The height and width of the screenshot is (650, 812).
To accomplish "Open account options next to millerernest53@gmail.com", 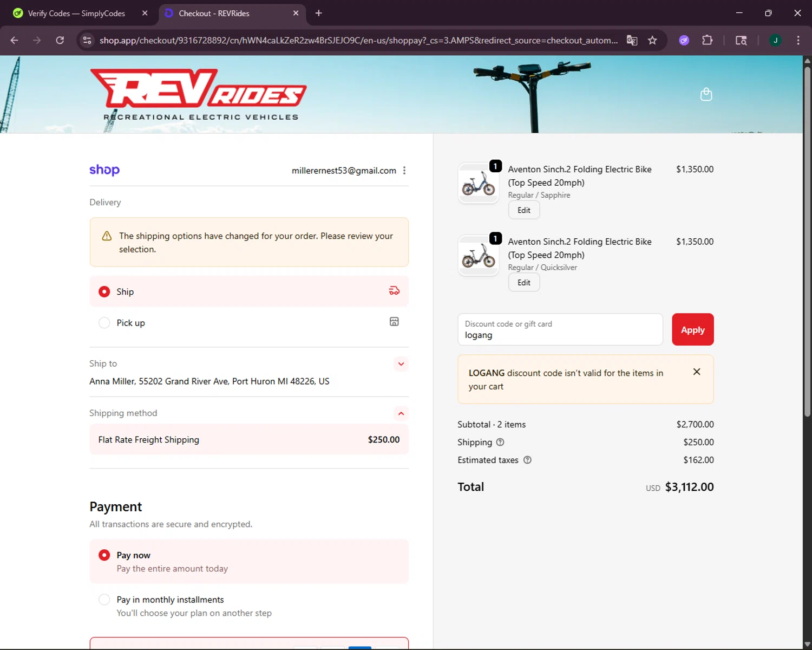I will (404, 171).
